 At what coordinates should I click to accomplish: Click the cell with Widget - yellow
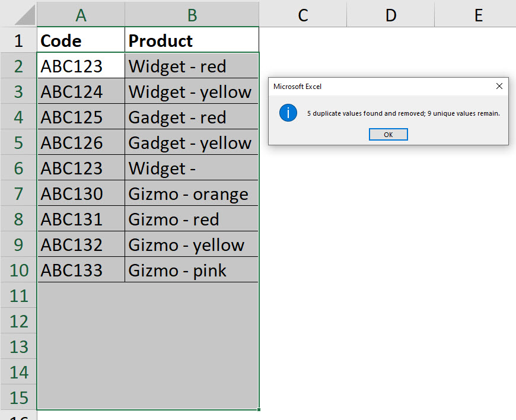click(192, 92)
